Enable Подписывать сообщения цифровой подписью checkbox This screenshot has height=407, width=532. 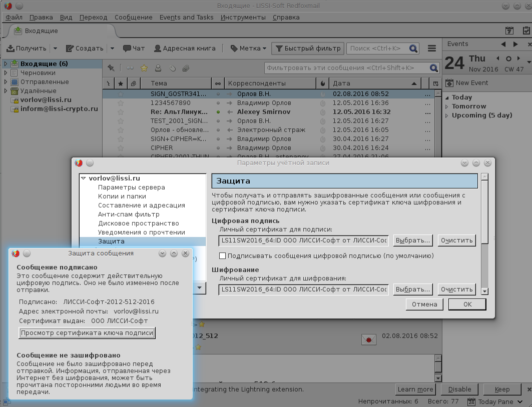pyautogui.click(x=223, y=256)
